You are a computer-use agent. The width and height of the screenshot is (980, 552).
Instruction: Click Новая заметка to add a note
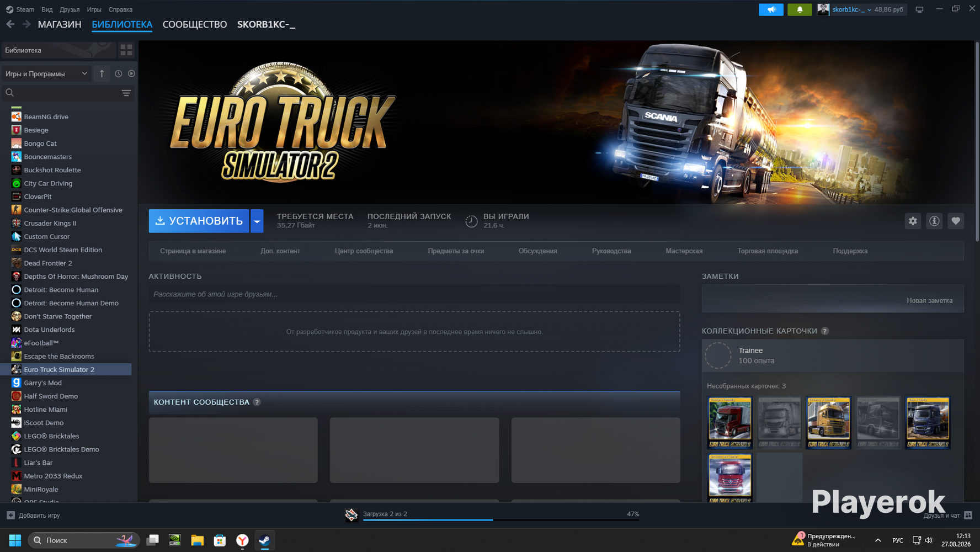tap(929, 301)
